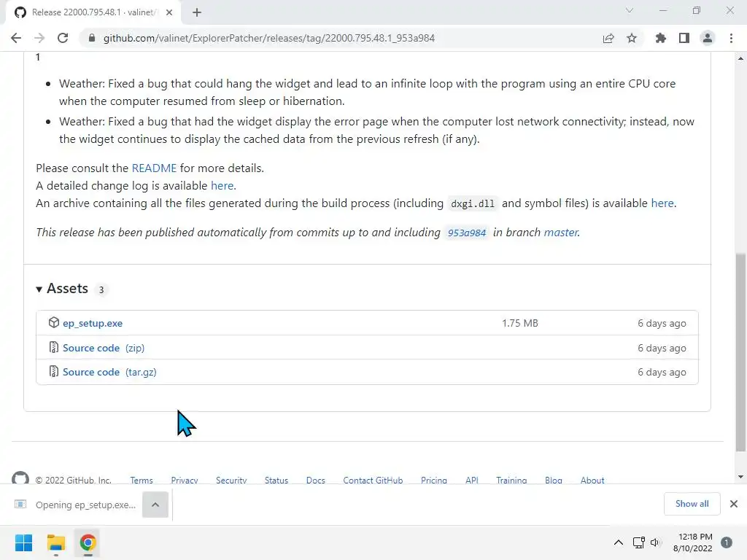Open the Training footer link
The height and width of the screenshot is (560, 747).
pyautogui.click(x=511, y=480)
